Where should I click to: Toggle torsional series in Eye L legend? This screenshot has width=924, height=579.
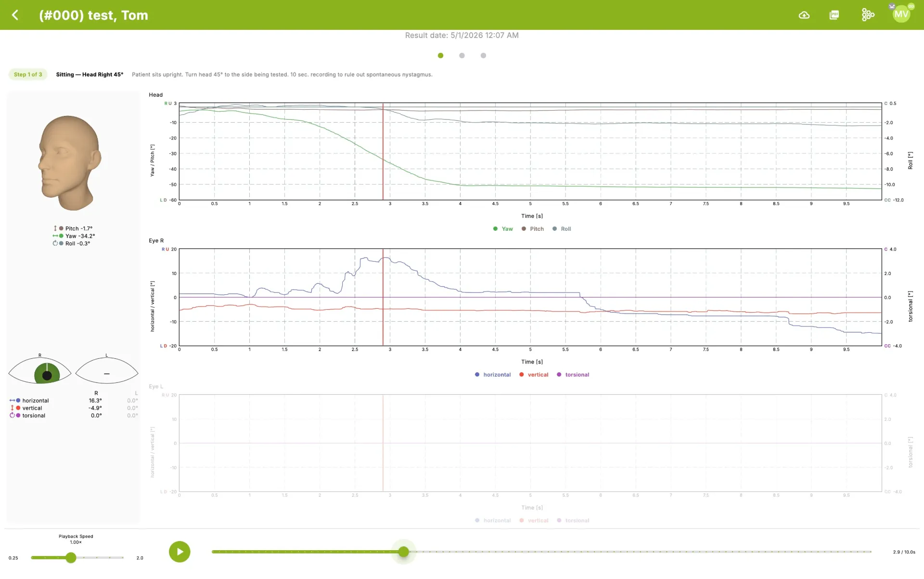[573, 520]
